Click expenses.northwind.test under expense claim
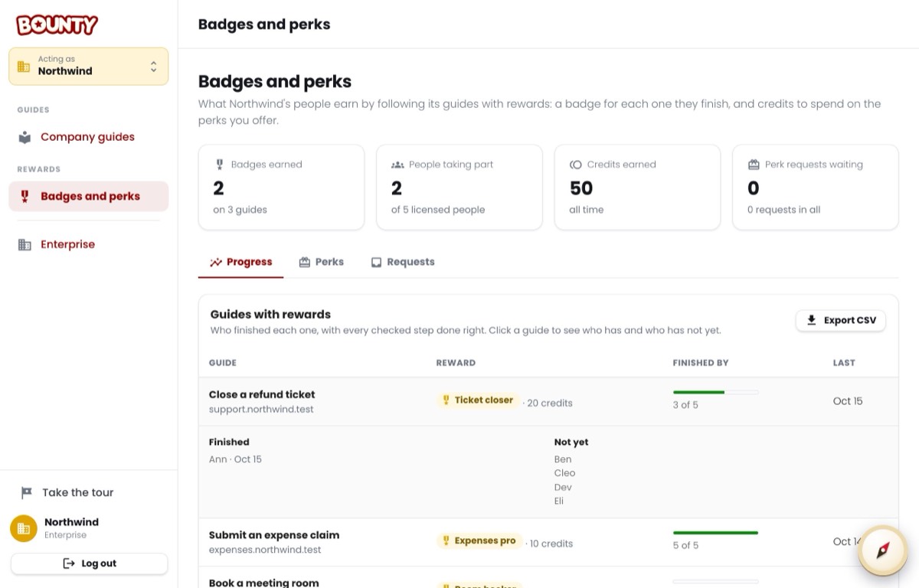This screenshot has height=588, width=919. click(x=265, y=550)
